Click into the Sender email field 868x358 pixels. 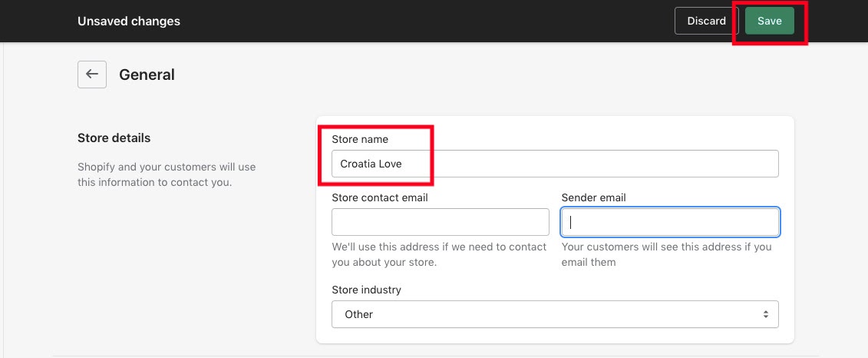tap(670, 222)
